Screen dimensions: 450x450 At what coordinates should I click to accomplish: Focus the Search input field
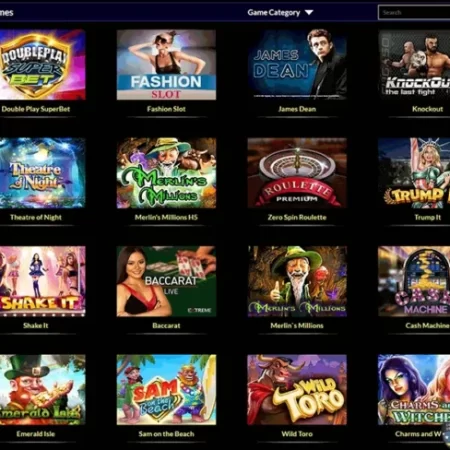pyautogui.click(x=414, y=13)
